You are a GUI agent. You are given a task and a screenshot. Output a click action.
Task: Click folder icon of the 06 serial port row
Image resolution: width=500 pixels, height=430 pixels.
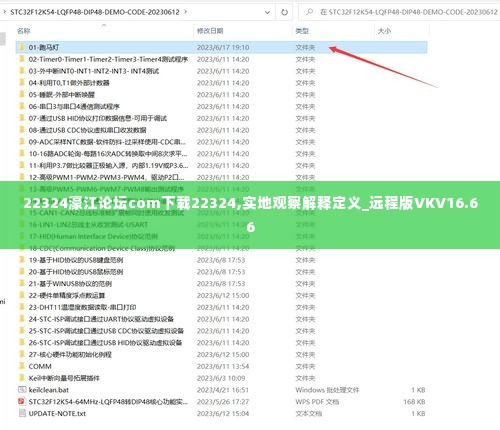pos(22,106)
